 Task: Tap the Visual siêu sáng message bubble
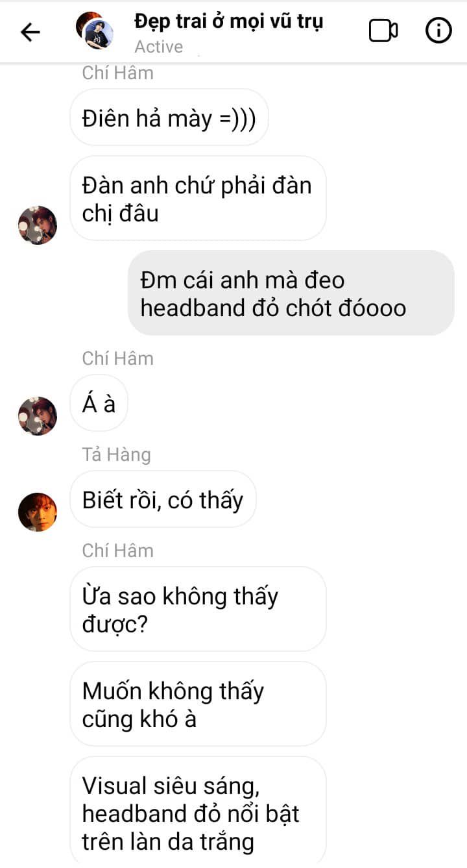pyautogui.click(x=198, y=812)
